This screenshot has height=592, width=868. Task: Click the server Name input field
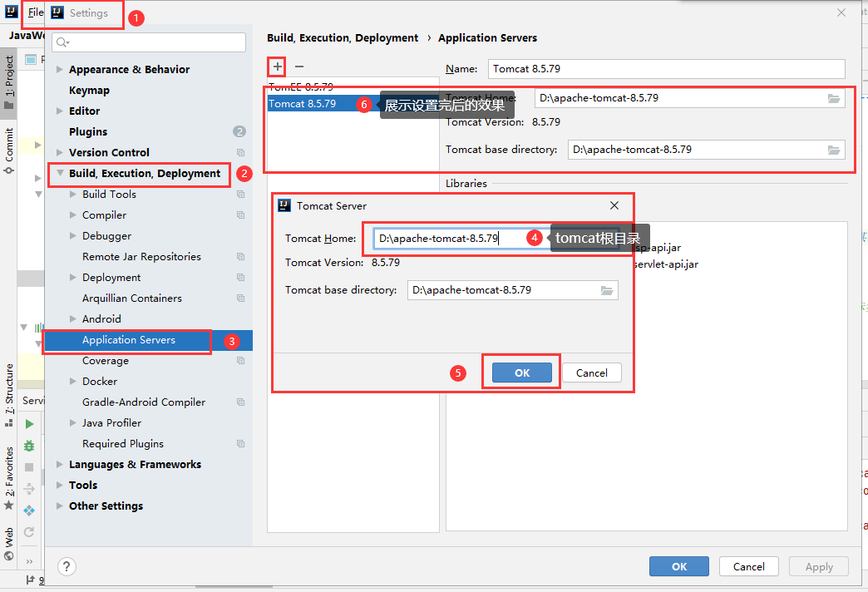[667, 69]
